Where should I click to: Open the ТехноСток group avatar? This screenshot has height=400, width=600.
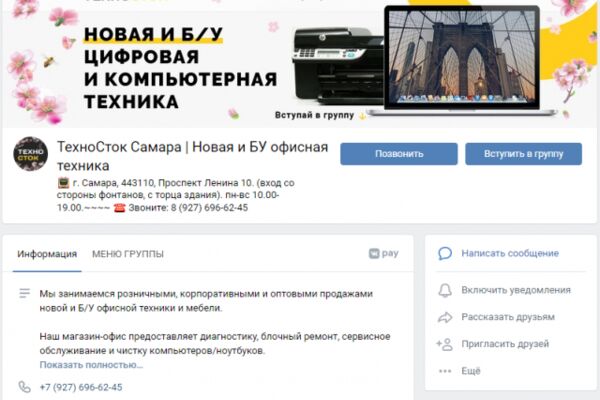point(31,154)
